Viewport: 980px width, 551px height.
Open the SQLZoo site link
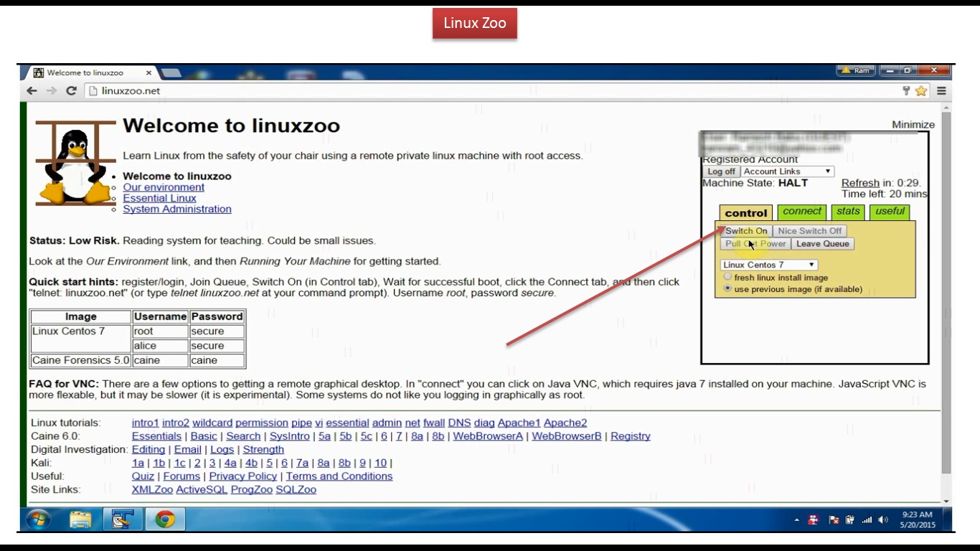(296, 490)
